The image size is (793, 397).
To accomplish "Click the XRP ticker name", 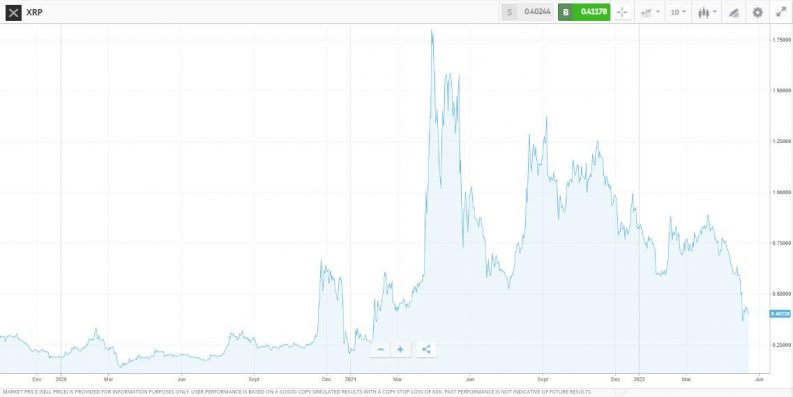I will tap(34, 12).
